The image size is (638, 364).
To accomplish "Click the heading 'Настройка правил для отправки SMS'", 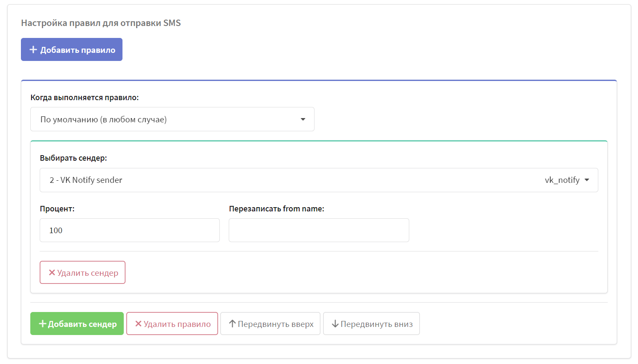I will pyautogui.click(x=101, y=23).
